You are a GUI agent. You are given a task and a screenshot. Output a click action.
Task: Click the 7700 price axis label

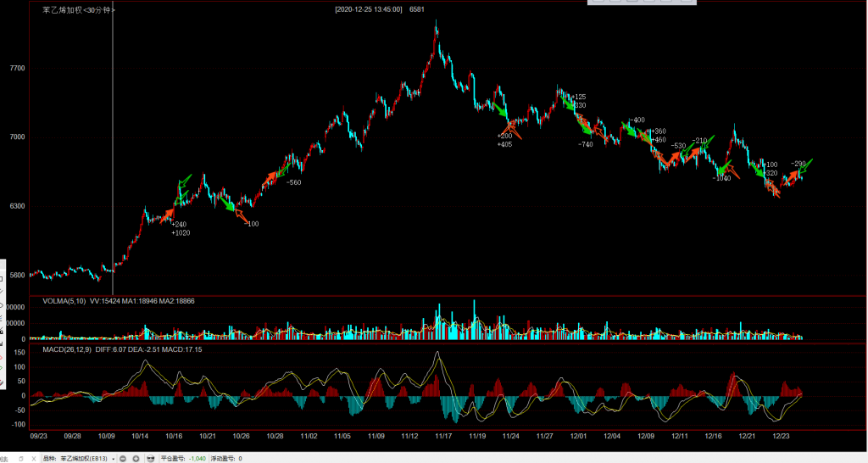tap(16, 68)
